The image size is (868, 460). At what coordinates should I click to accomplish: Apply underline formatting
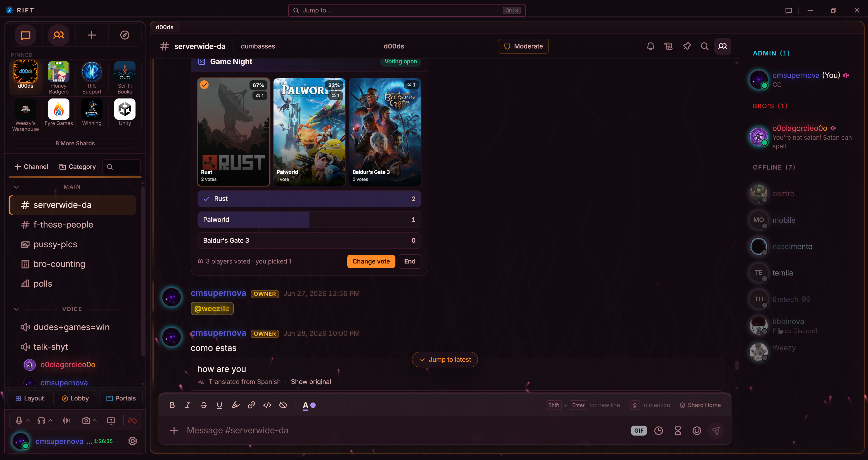click(219, 405)
